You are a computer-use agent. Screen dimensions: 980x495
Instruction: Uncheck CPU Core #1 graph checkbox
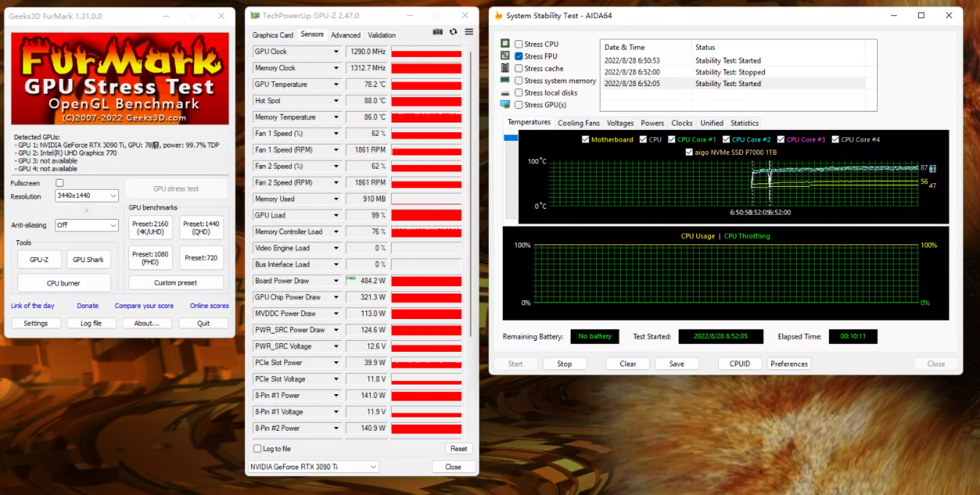pyautogui.click(x=671, y=139)
